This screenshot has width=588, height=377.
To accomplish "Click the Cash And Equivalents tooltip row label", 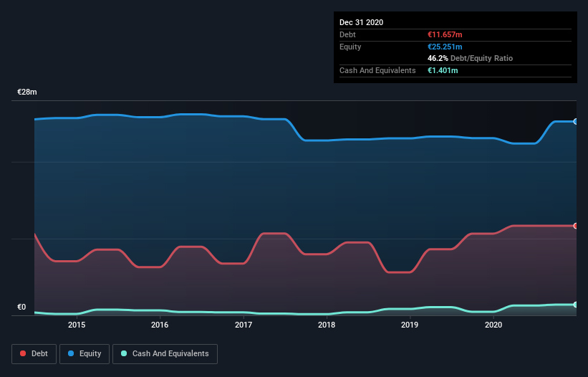I will [x=377, y=70].
